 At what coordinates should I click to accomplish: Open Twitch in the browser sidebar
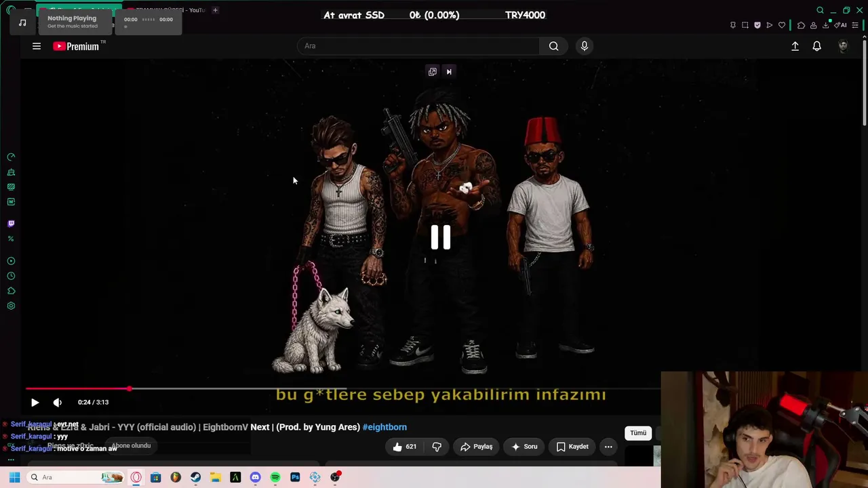(x=11, y=224)
